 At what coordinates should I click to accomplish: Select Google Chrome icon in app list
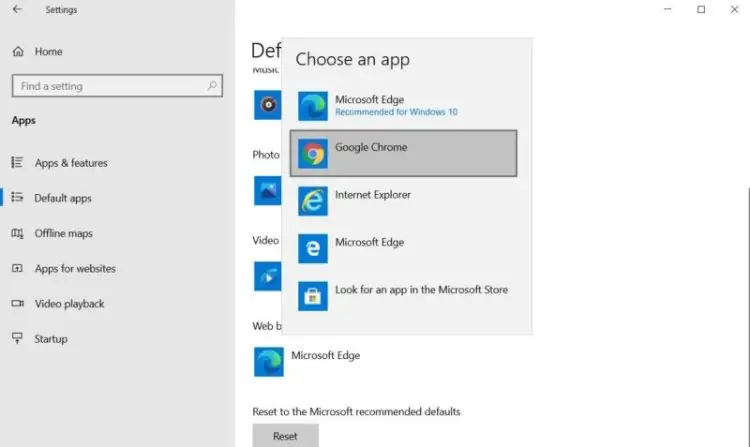pos(313,153)
